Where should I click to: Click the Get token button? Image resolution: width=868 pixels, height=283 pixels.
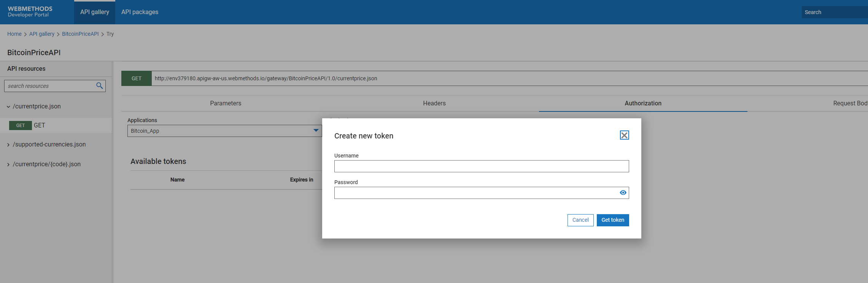[612, 220]
